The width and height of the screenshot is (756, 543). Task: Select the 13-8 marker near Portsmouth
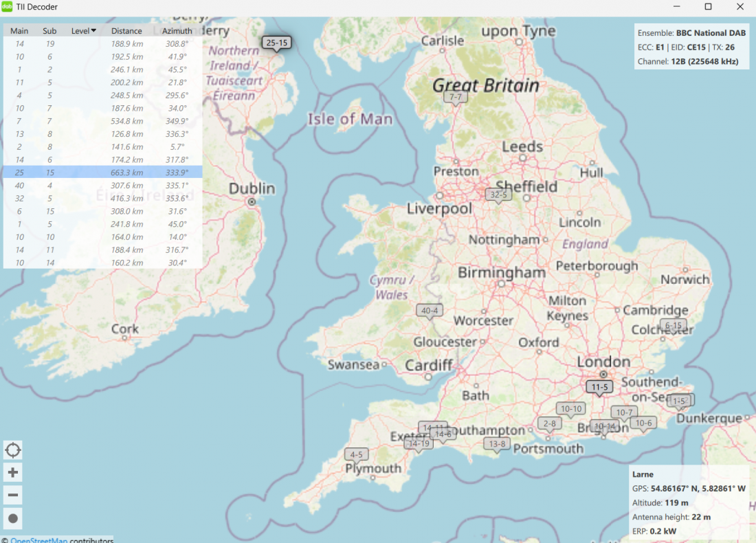497,444
